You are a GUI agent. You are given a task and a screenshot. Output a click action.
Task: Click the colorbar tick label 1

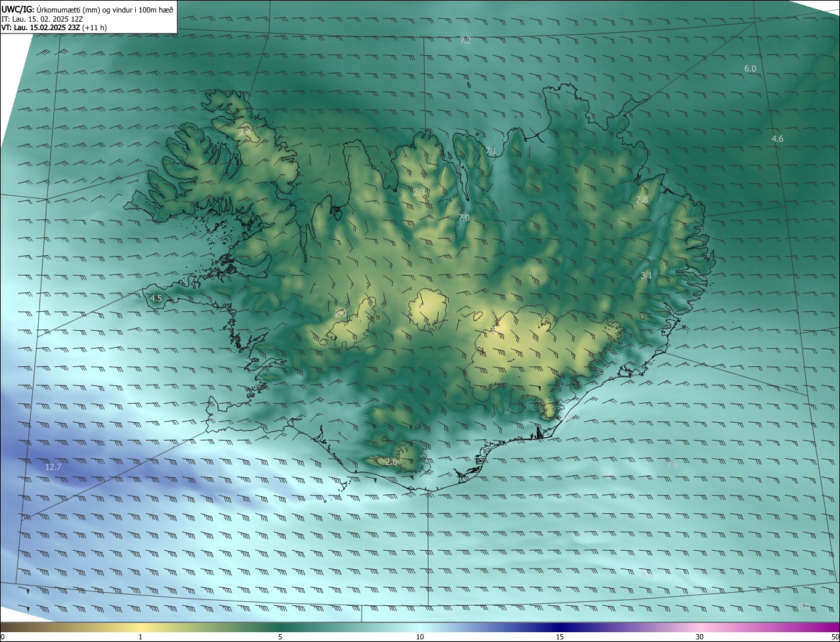tap(140, 637)
